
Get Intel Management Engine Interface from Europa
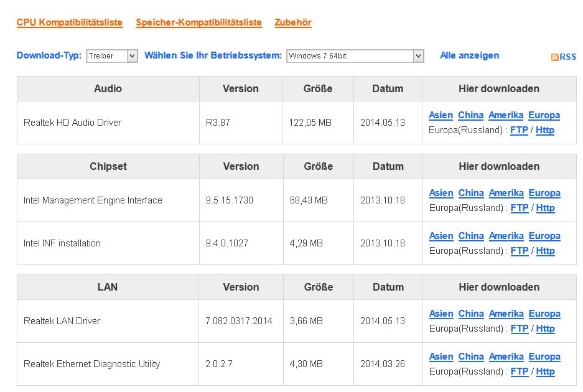544,193
